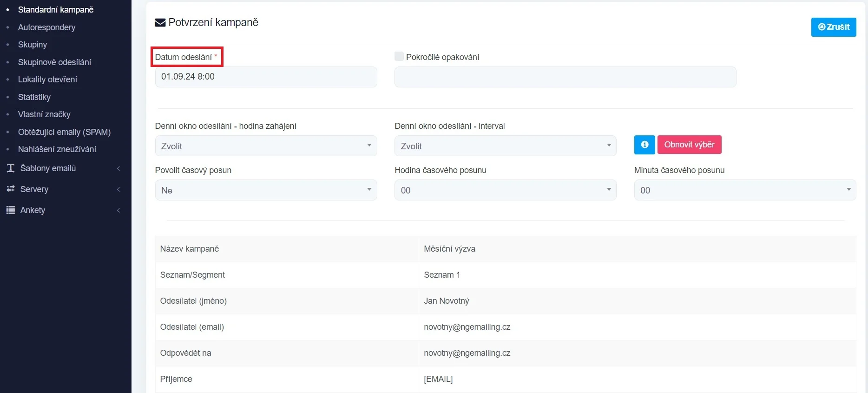The image size is (868, 393).
Task: Select Hodina časového posunu dropdown
Action: point(505,190)
